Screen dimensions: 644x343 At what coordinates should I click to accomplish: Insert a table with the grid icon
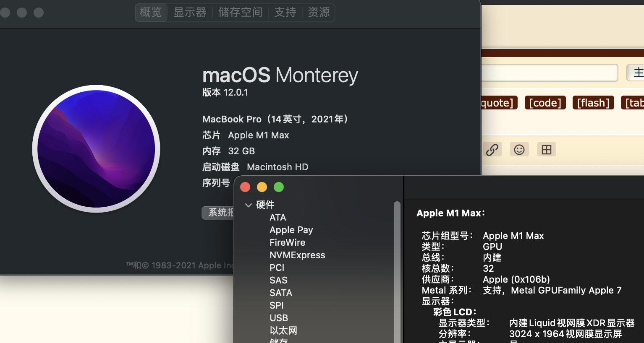pos(546,149)
